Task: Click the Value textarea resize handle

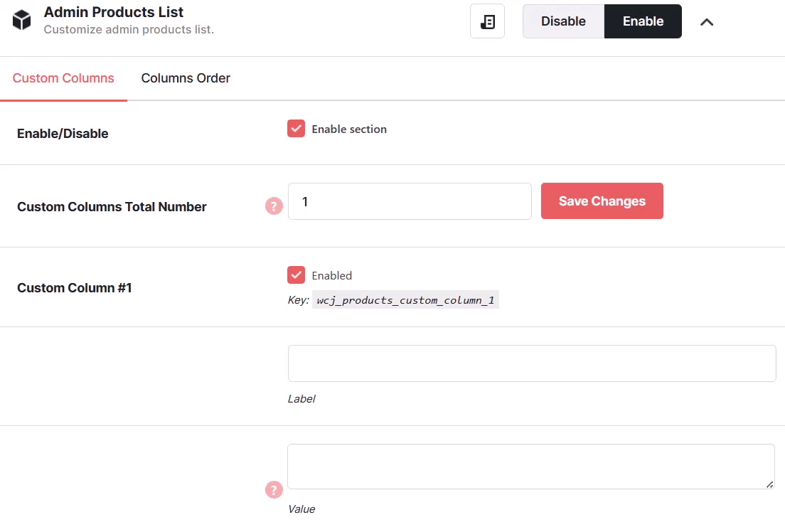Action: click(x=769, y=484)
